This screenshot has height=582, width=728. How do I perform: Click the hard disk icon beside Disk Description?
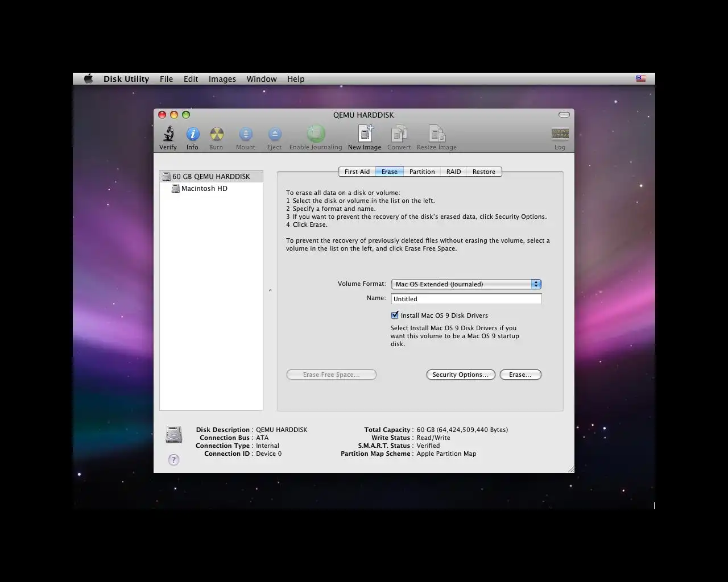174,435
